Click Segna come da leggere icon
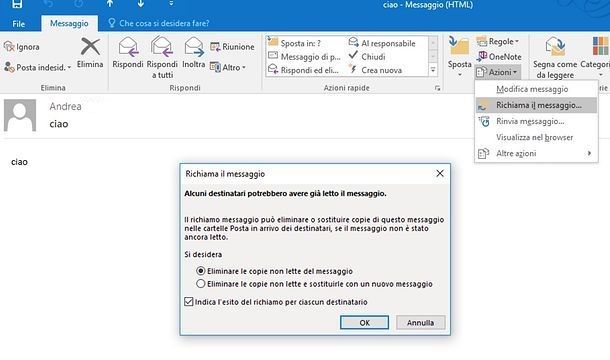 point(556,47)
